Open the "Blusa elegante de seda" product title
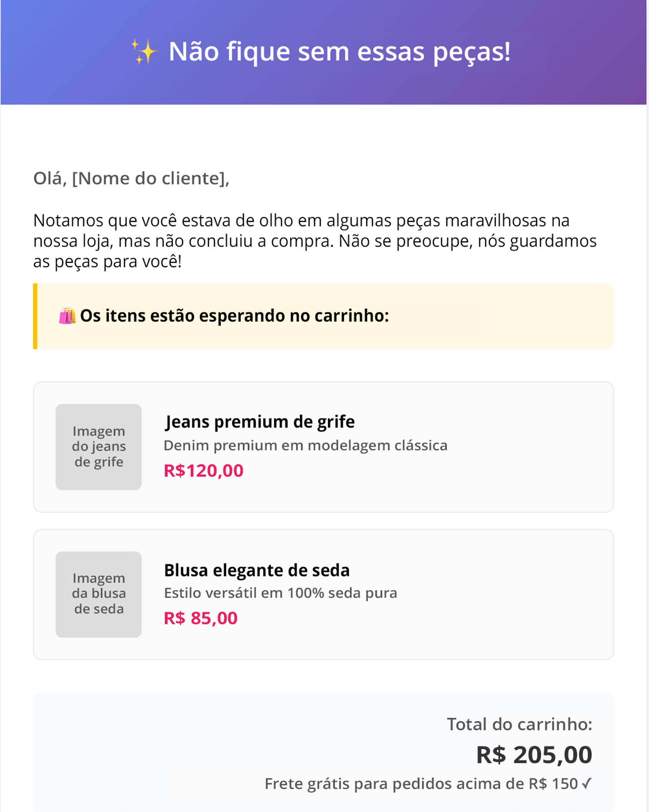The width and height of the screenshot is (649, 812). pyautogui.click(x=257, y=570)
